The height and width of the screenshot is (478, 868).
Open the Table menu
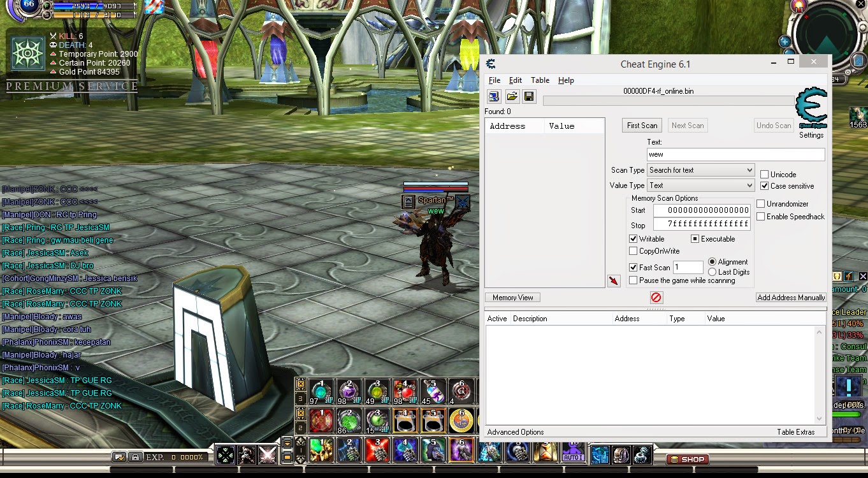pos(540,80)
